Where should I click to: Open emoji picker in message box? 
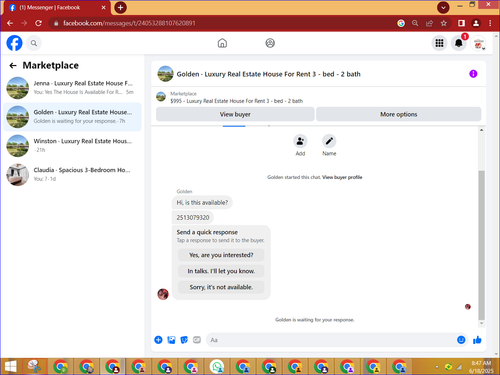tap(461, 340)
